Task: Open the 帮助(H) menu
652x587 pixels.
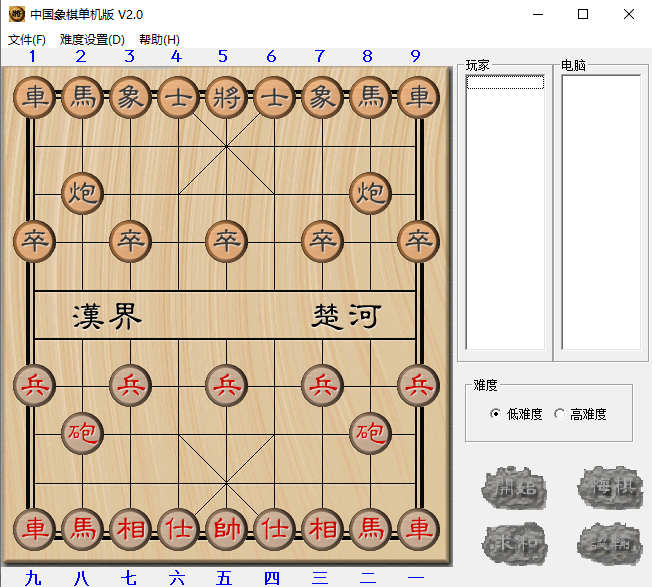Action: pos(159,40)
